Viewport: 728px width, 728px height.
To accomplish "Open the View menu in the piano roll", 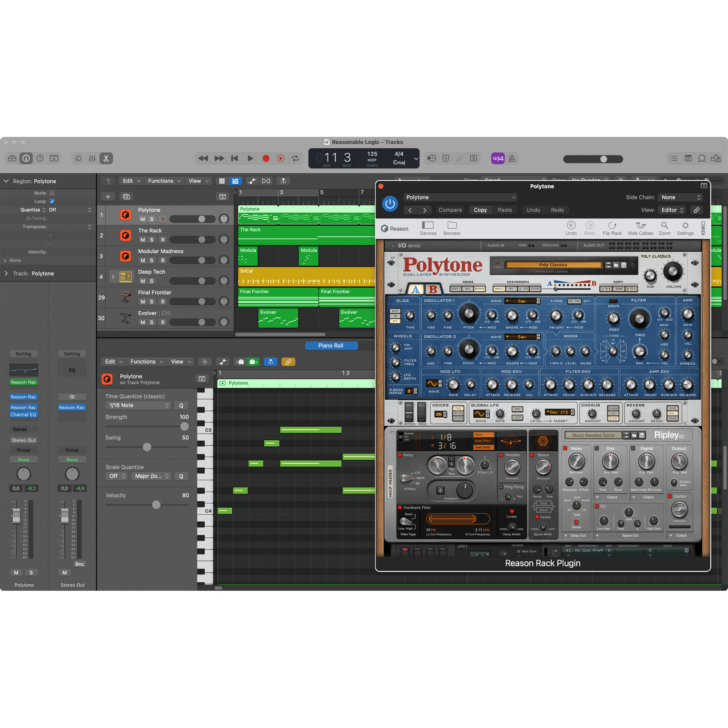I will point(177,361).
